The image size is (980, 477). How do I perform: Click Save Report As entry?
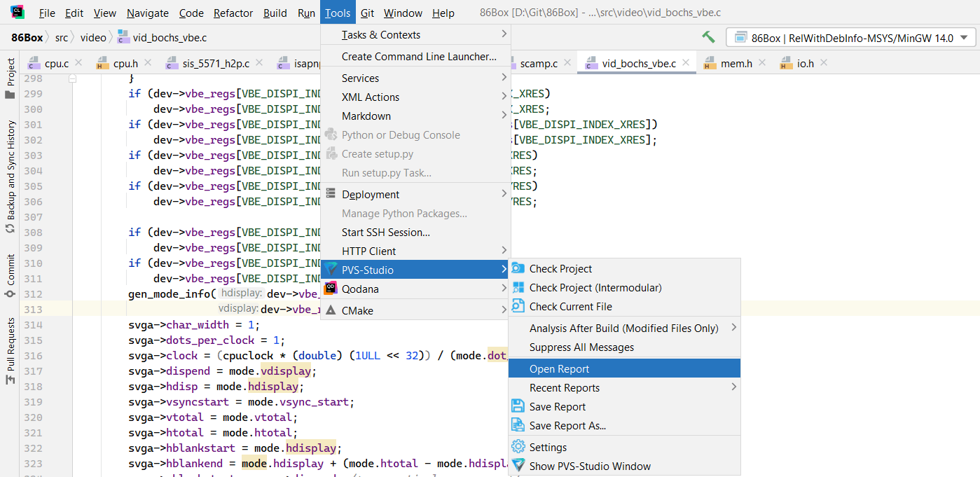(567, 425)
